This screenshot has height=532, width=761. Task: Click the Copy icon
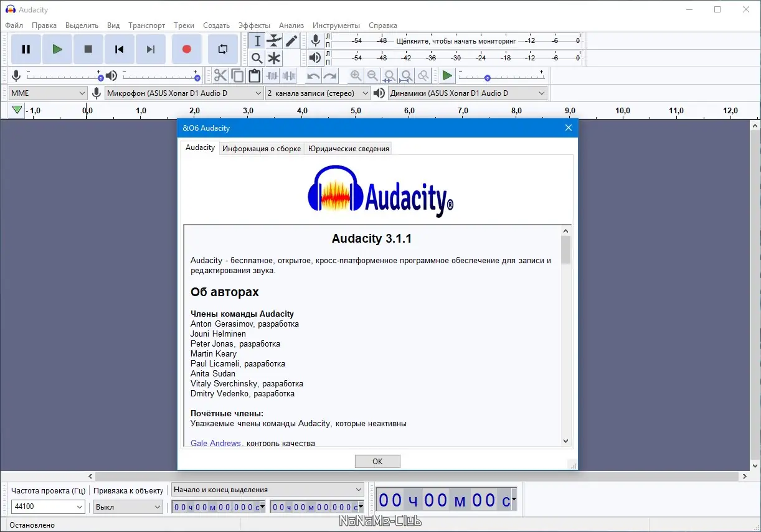[x=237, y=76]
